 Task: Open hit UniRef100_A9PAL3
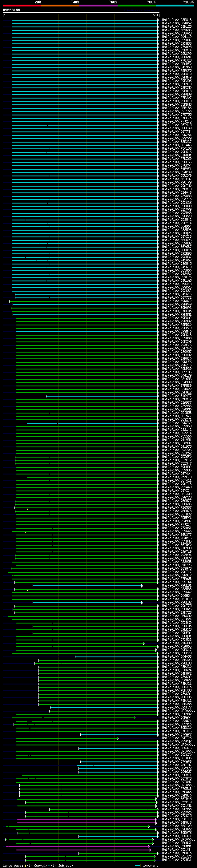pyautogui.click(x=177, y=91)
